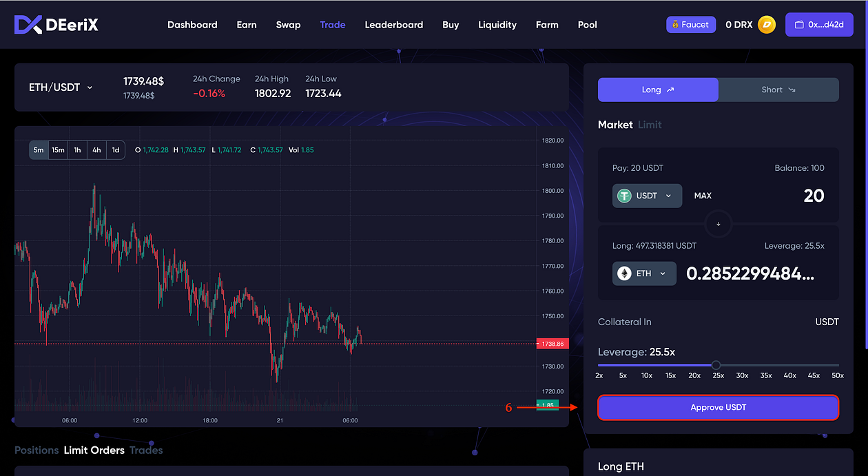This screenshot has width=868, height=476.
Task: Select the Limit order tab
Action: [650, 125]
